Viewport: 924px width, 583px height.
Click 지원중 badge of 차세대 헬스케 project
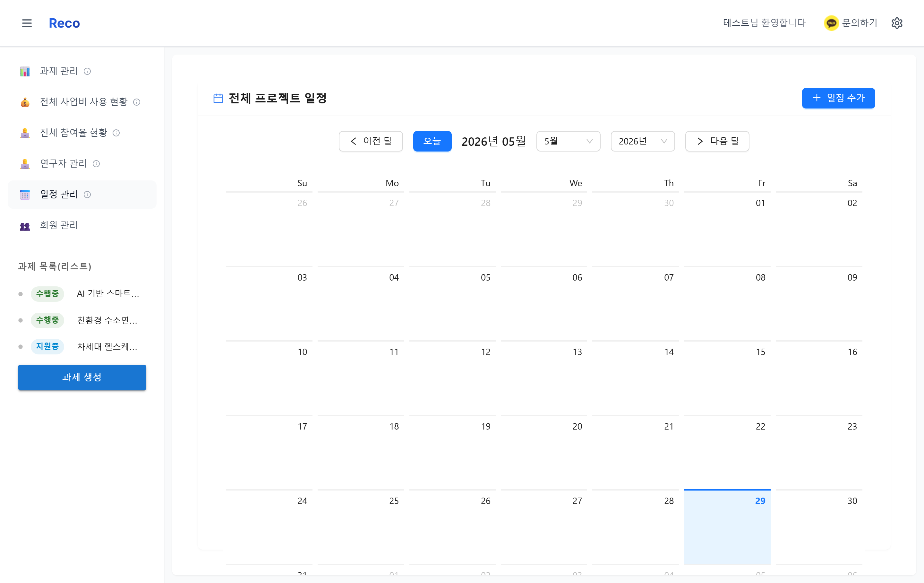47,346
